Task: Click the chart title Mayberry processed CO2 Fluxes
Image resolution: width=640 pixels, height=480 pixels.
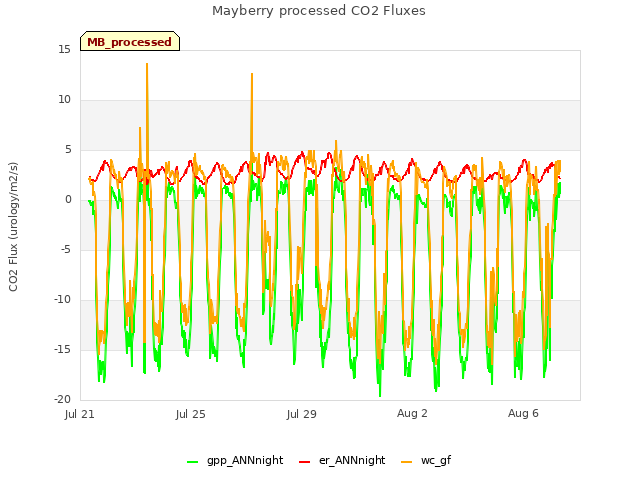Action: [319, 11]
